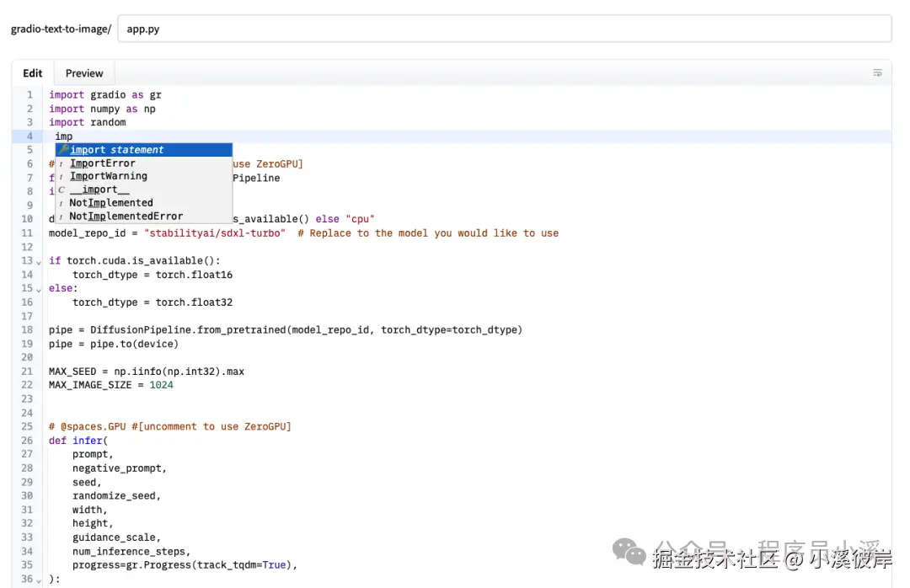Click line number 1 in the gutter

pyautogui.click(x=29, y=94)
